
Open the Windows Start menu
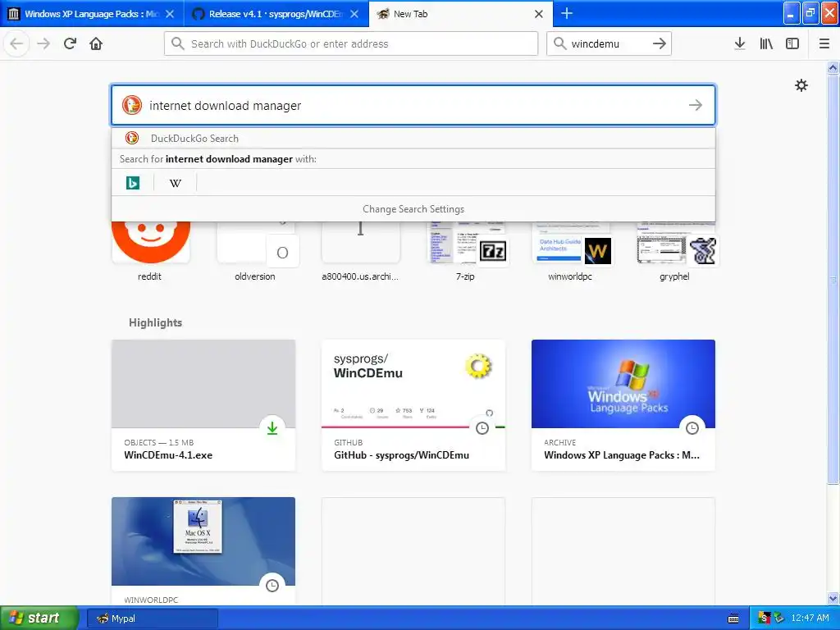(39, 618)
